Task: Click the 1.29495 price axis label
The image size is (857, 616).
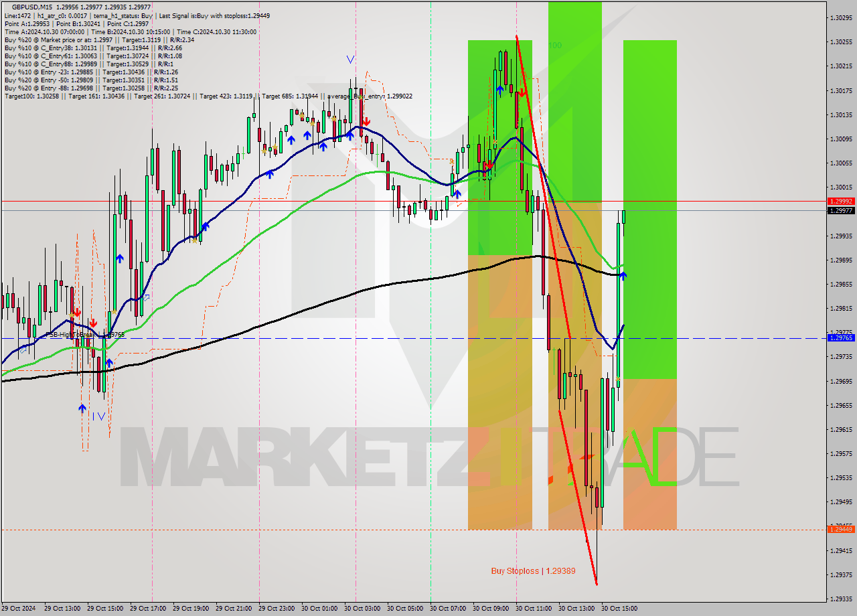Action: pyautogui.click(x=841, y=502)
